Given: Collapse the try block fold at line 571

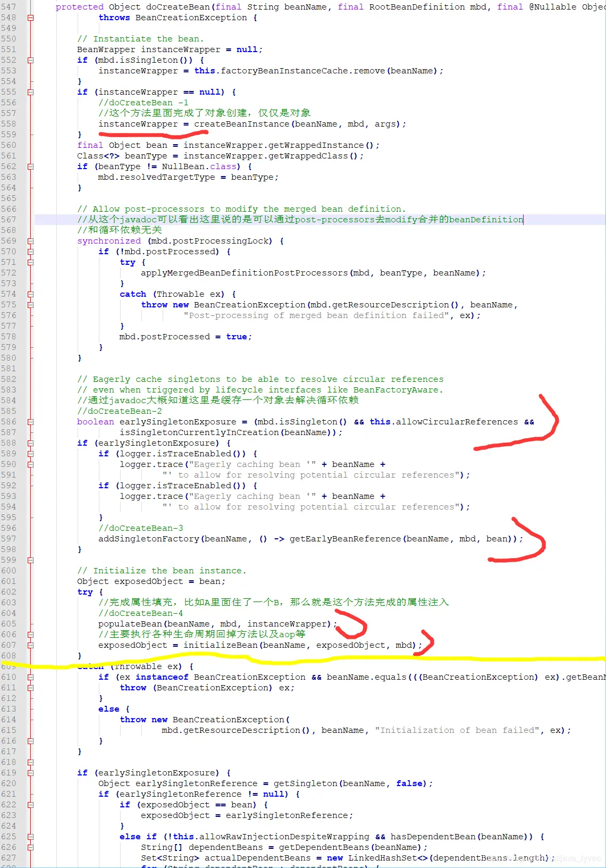Looking at the screenshot, I should coord(30,262).
